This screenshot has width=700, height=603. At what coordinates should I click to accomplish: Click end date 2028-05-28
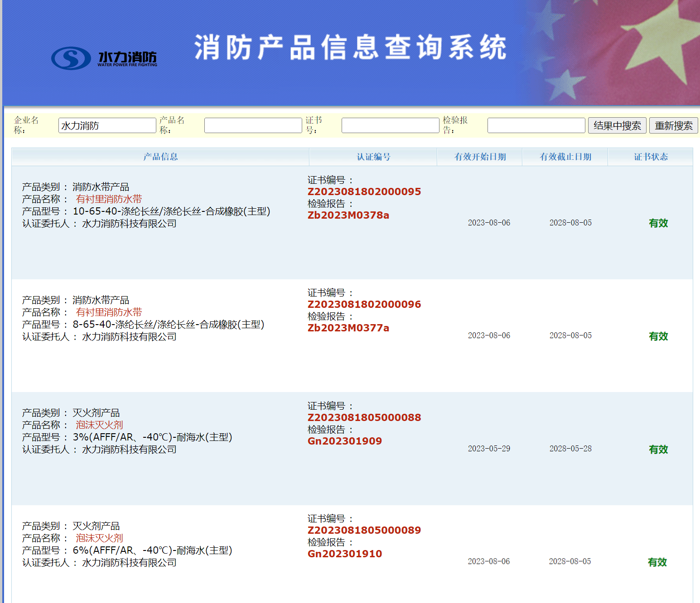pos(570,449)
